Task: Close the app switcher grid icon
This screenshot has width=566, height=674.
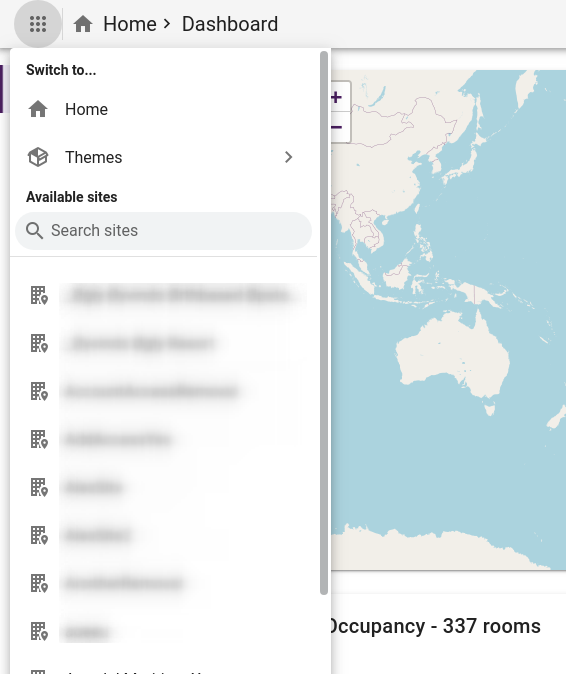Action: pyautogui.click(x=38, y=24)
